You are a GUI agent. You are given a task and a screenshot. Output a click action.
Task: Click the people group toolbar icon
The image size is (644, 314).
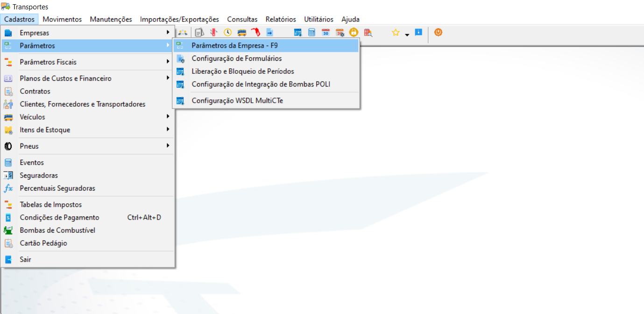183,32
